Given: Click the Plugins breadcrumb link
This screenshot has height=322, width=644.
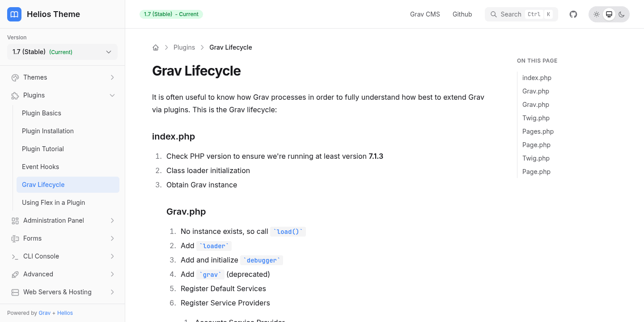Looking at the screenshot, I should (x=184, y=47).
